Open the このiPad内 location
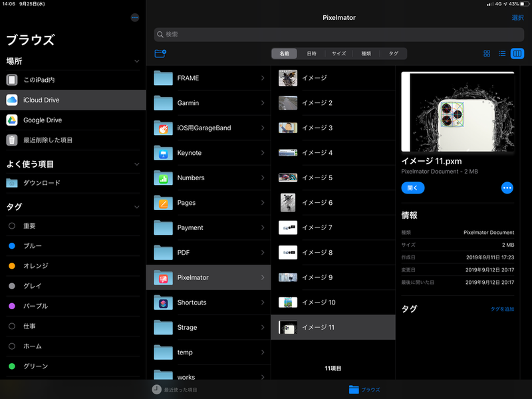The image size is (532, 399). pyautogui.click(x=73, y=80)
